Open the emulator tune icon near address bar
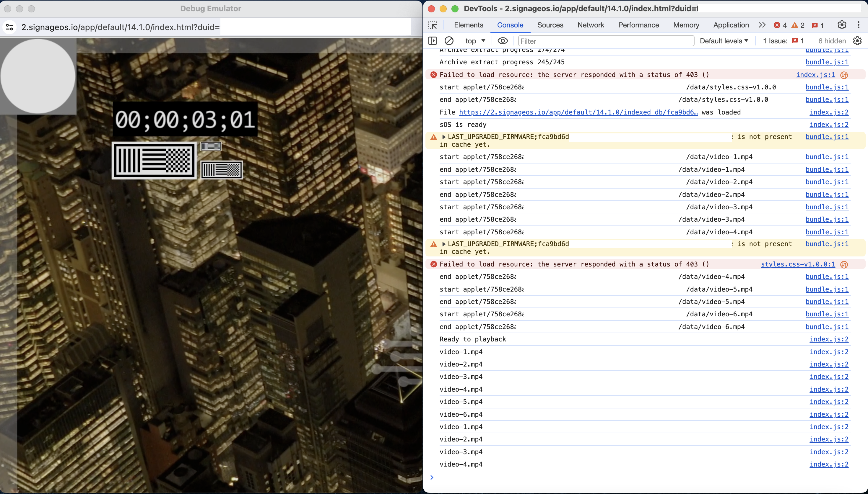The height and width of the screenshot is (494, 868). (x=9, y=27)
